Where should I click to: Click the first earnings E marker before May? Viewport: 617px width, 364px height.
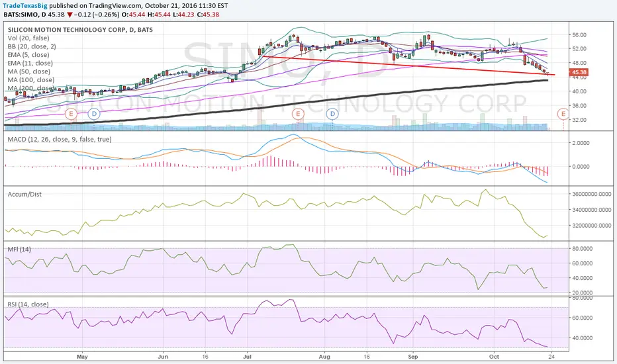[x=71, y=114]
